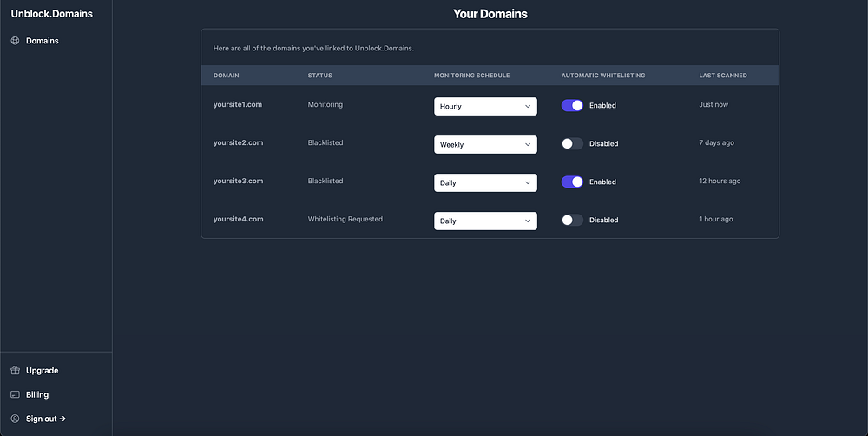
Task: Click the STATUS column header
Action: click(320, 76)
